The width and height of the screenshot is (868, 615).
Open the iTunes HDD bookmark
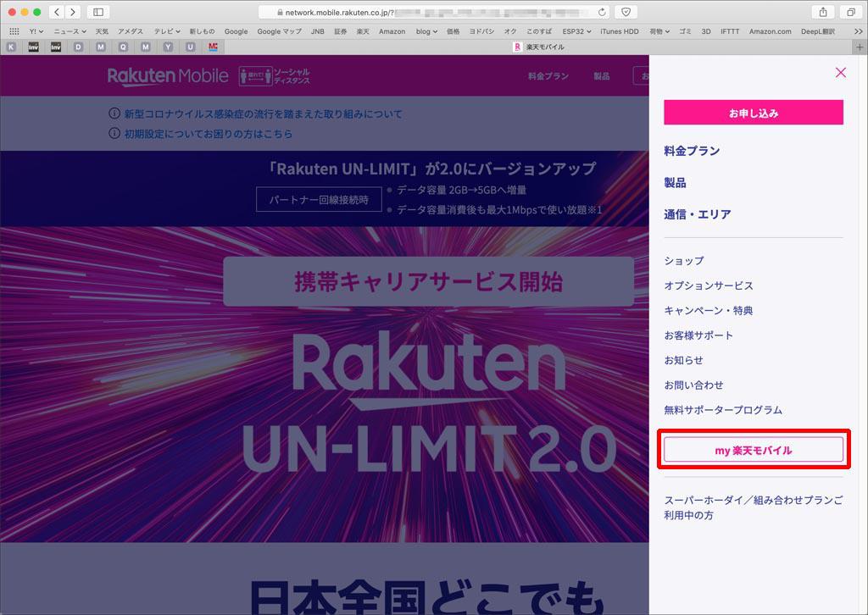coord(620,31)
